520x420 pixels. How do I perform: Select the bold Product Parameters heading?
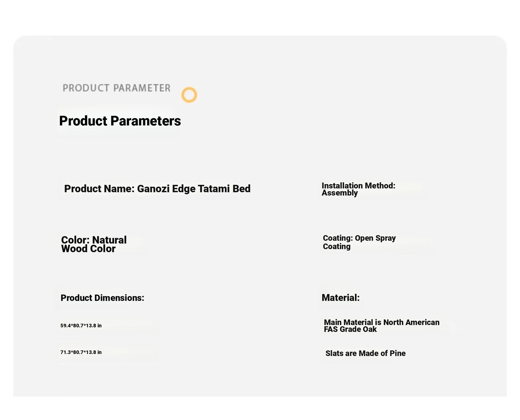(120, 121)
